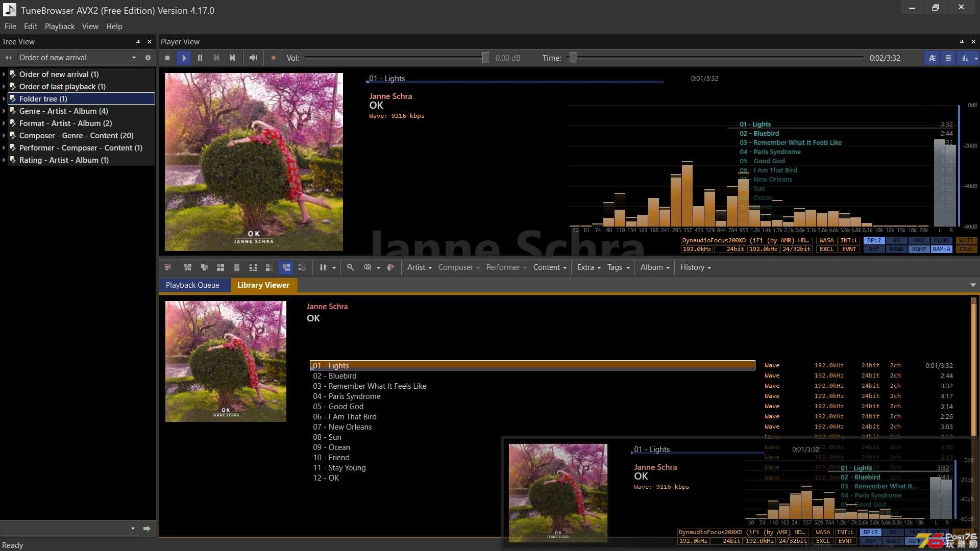Click the red record icon
The image size is (980, 551).
[274, 58]
